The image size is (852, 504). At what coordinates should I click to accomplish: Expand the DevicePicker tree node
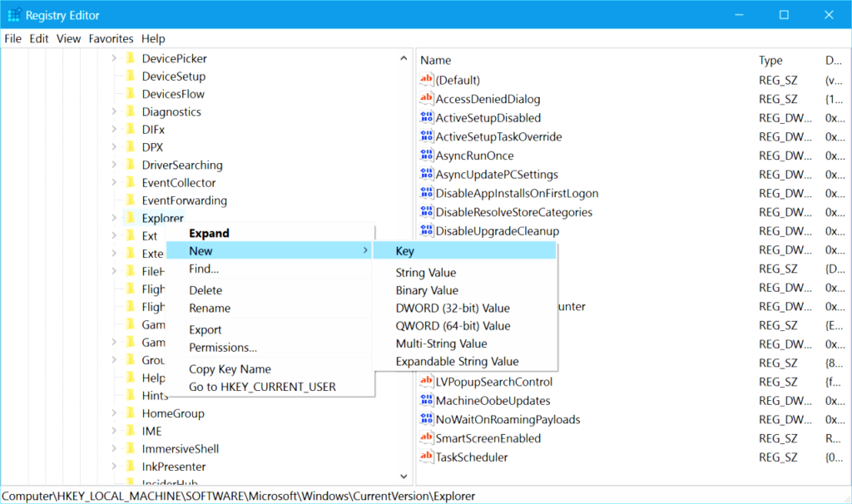[x=114, y=57]
